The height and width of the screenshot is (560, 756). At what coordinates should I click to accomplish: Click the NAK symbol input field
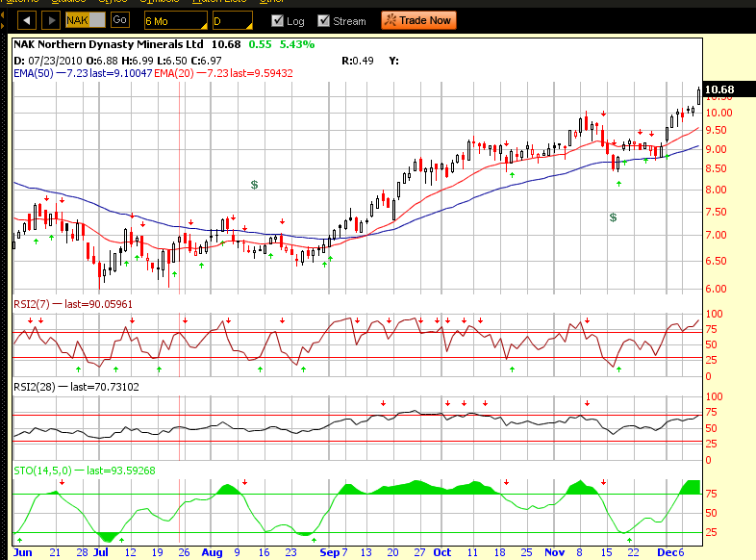pos(86,20)
